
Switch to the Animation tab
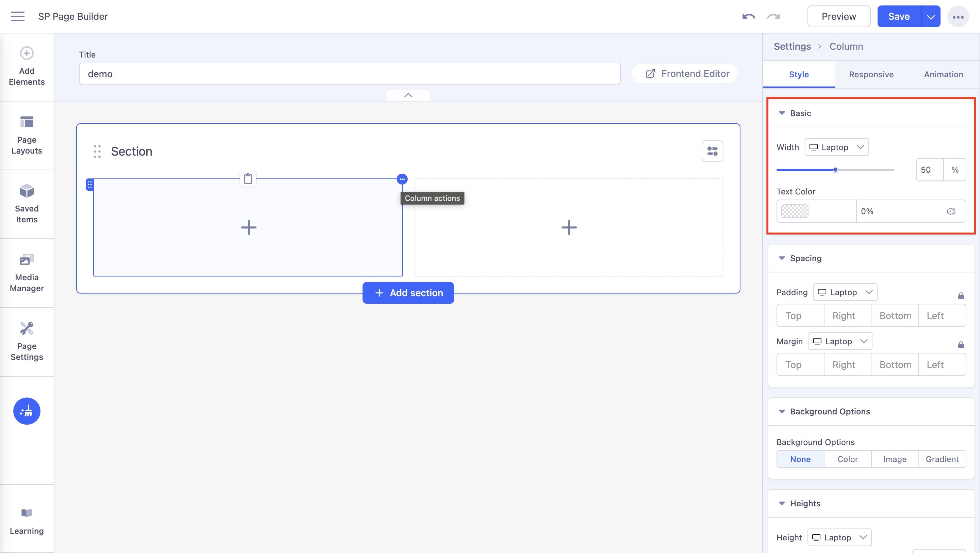944,74
